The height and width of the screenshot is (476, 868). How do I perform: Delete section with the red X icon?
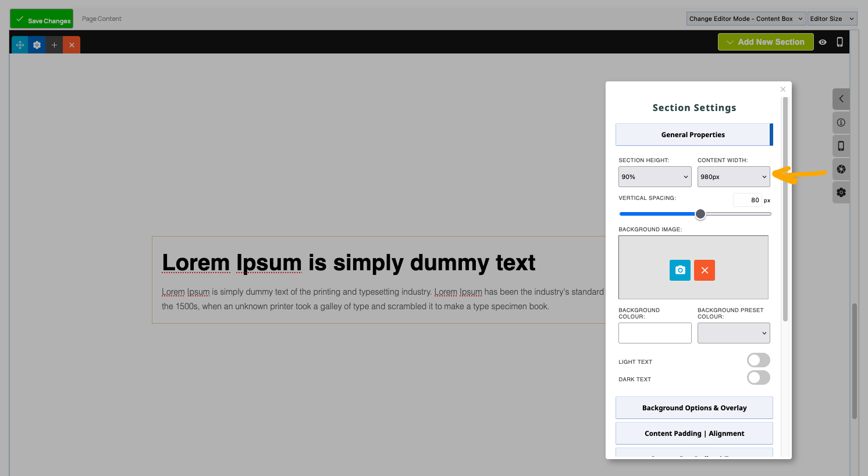point(72,45)
